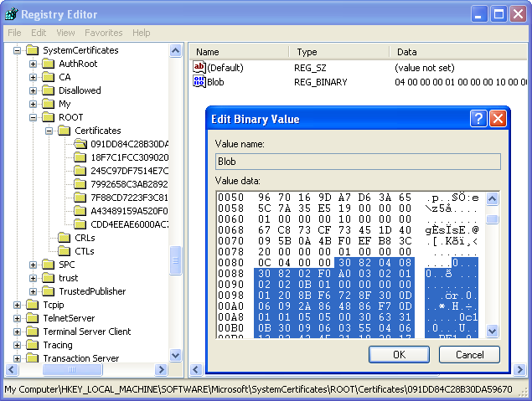Click the Registry Editor title bar icon

point(11,13)
